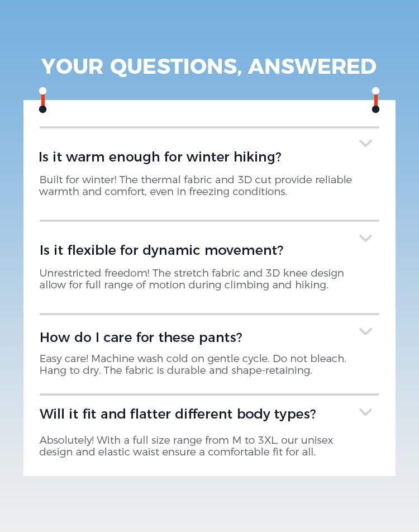Click the left red pin icon

click(x=42, y=100)
